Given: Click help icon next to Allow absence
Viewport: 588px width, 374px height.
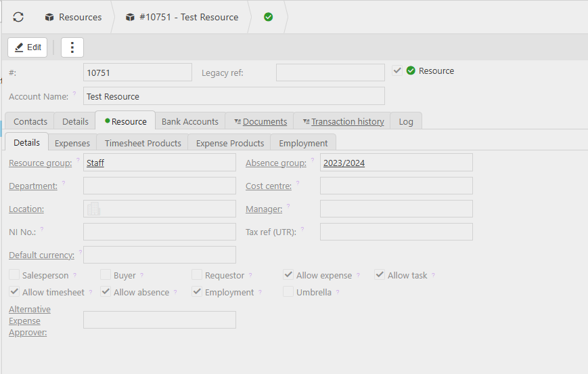Looking at the screenshot, I should [x=175, y=292].
